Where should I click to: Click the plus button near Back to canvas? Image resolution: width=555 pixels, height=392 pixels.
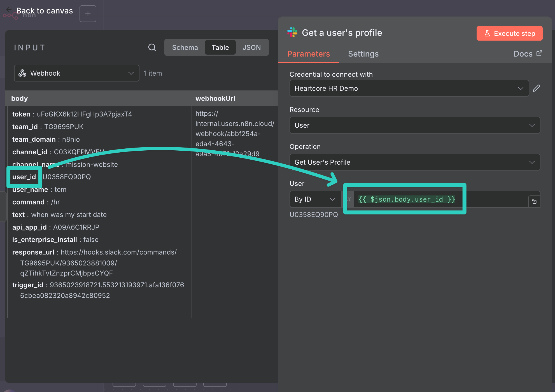click(x=88, y=14)
